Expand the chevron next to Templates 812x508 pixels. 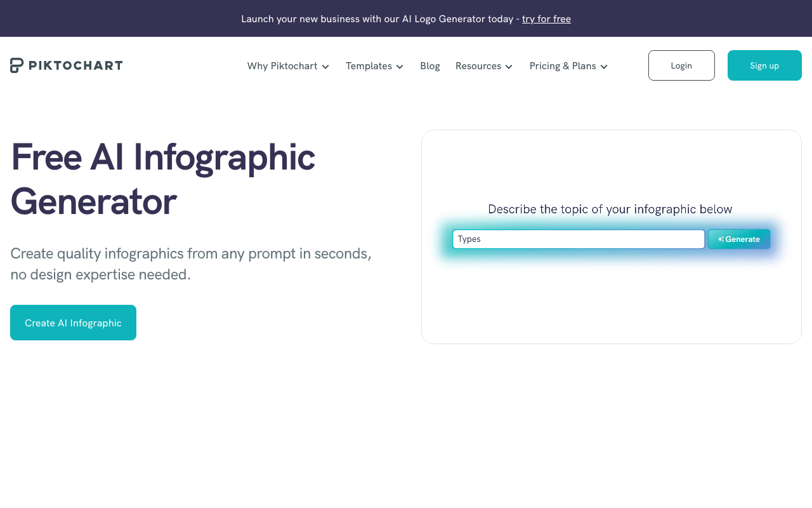click(x=400, y=67)
